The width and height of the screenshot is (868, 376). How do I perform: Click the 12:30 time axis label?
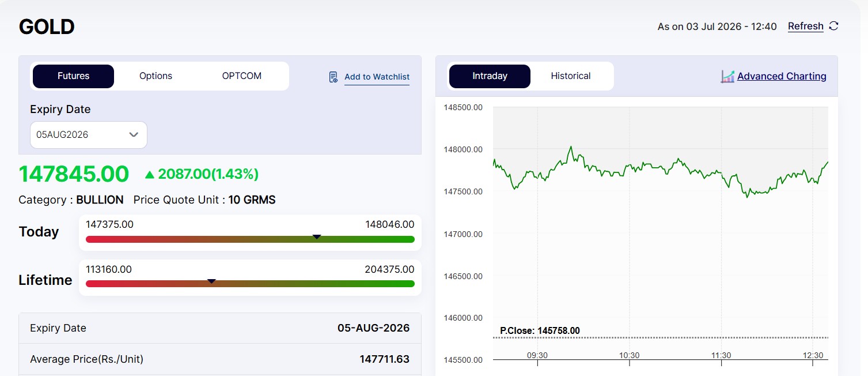pos(813,355)
